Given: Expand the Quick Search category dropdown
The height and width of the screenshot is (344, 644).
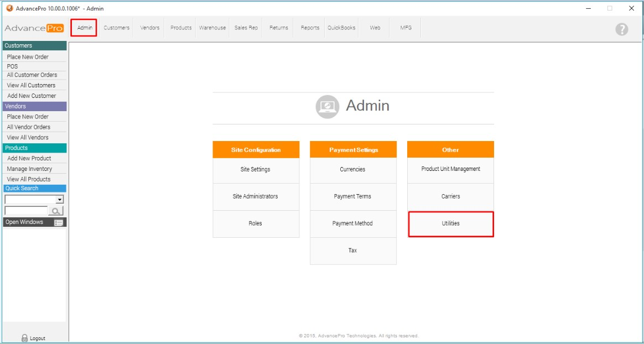Looking at the screenshot, I should (60, 200).
